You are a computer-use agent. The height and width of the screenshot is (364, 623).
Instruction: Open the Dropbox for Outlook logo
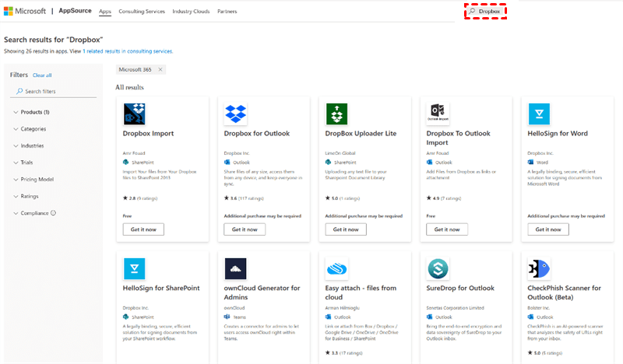click(236, 114)
